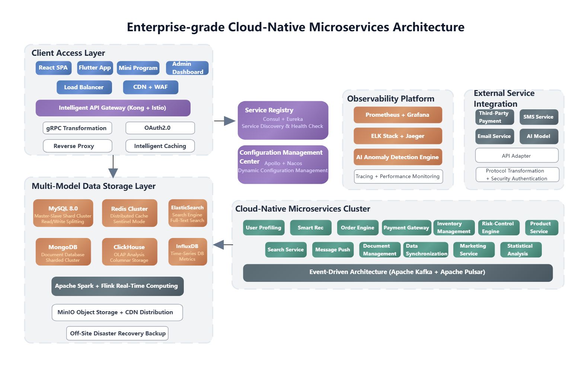This screenshot has width=588, height=367.
Task: Select the Risk-Control Engine service
Action: click(x=499, y=228)
